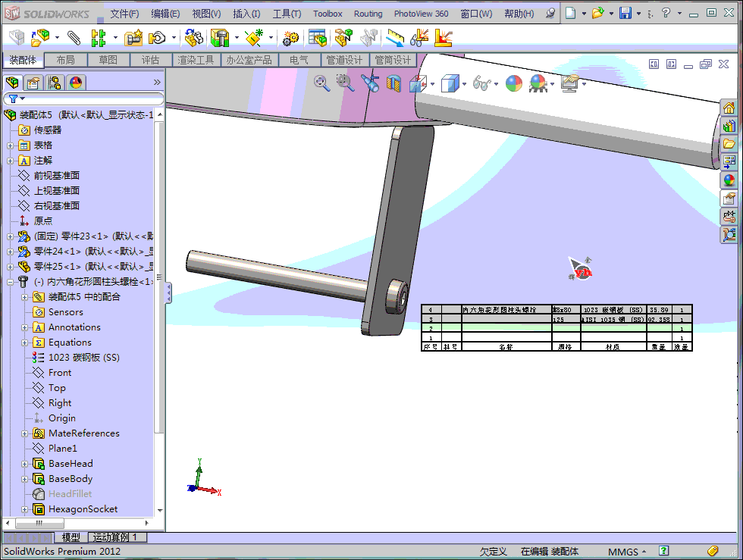Click the Mate paperclip icon
The width and height of the screenshot is (743, 560).
[74, 38]
